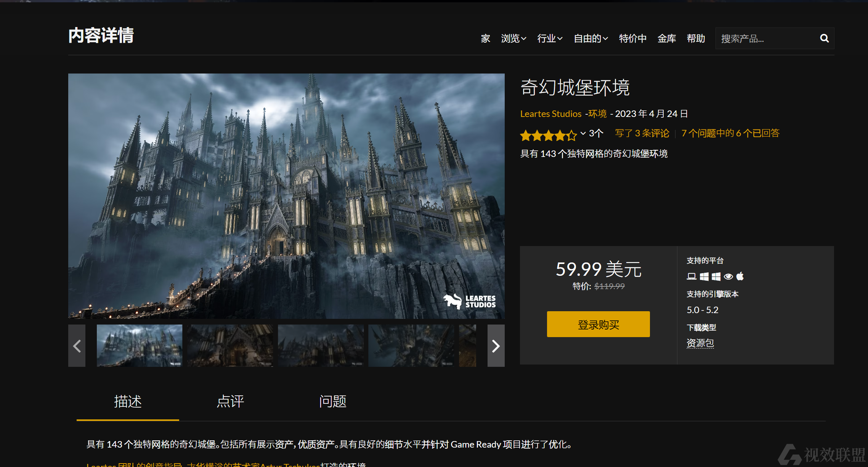The image size is (868, 467).
Task: Open the 特价中 sale page
Action: click(x=633, y=38)
